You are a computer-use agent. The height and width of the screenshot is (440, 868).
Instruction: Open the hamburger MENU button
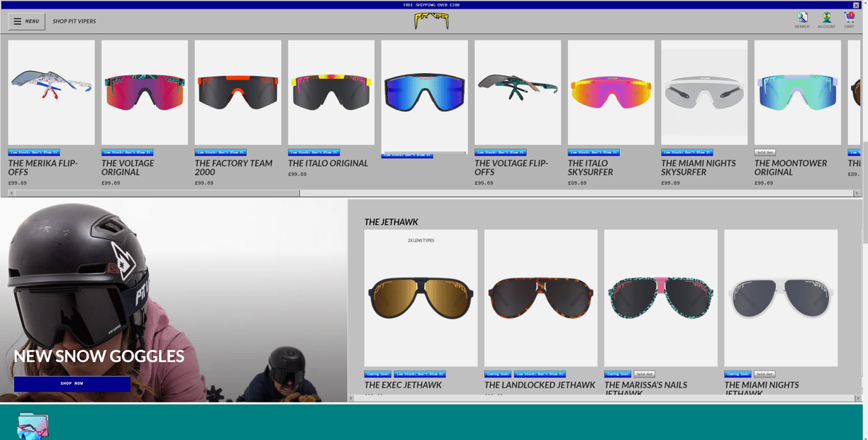click(x=27, y=21)
